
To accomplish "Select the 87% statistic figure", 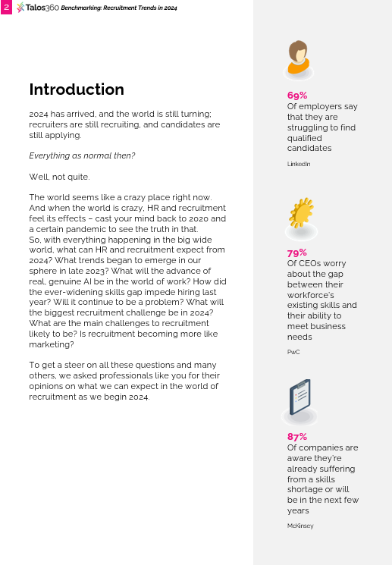I will coord(297,437).
